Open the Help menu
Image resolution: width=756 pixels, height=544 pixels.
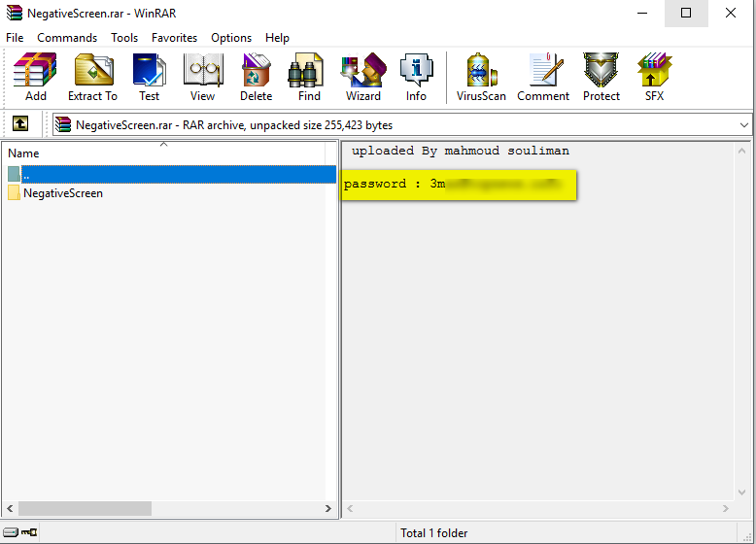(x=277, y=38)
